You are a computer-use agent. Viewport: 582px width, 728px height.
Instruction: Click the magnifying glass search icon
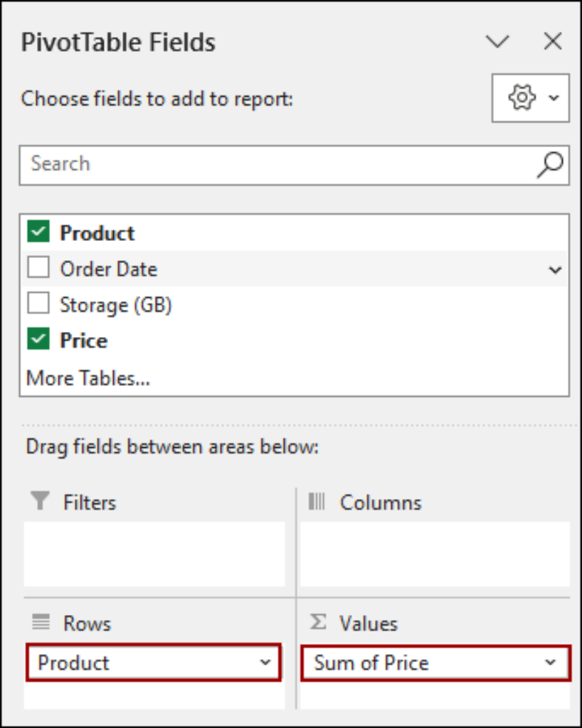pyautogui.click(x=551, y=165)
